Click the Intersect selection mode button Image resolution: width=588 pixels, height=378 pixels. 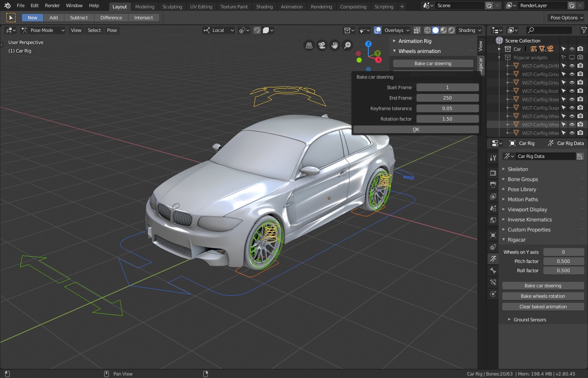point(144,18)
